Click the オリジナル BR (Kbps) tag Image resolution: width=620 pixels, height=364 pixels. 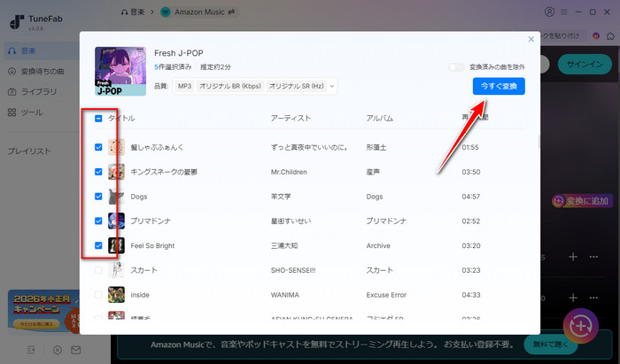[230, 86]
